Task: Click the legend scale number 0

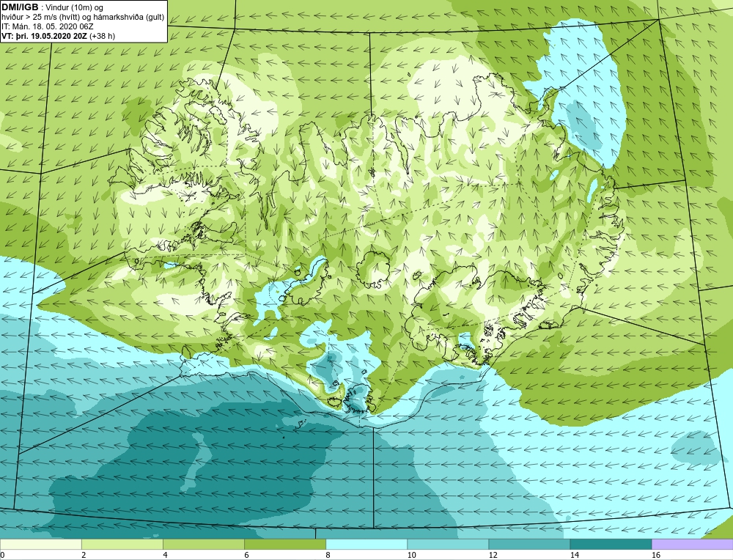Action: click(x=2, y=555)
